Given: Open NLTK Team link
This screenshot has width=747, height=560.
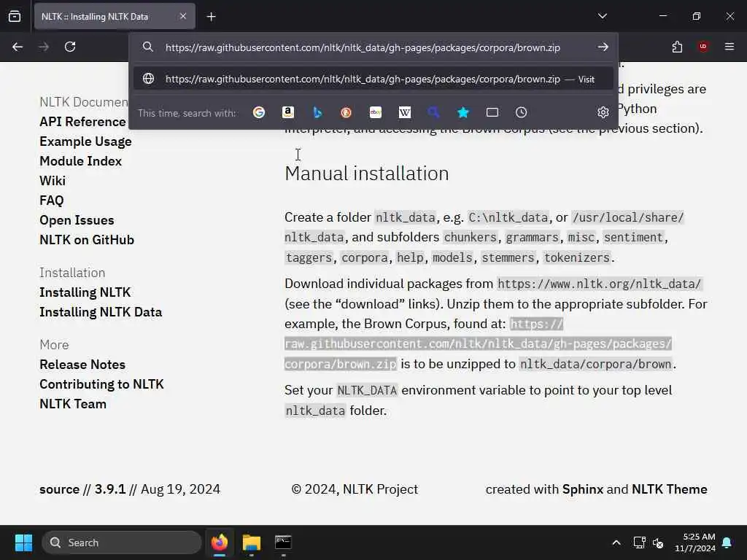Looking at the screenshot, I should [73, 404].
